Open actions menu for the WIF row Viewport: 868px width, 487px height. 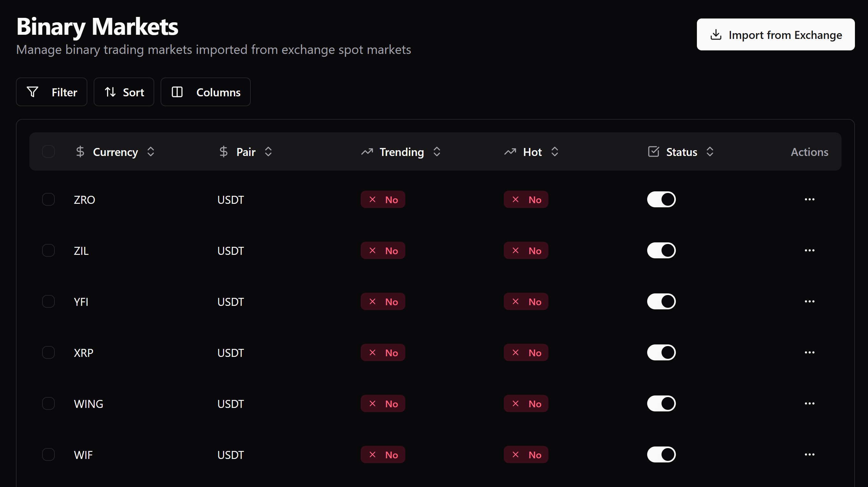coord(810,454)
